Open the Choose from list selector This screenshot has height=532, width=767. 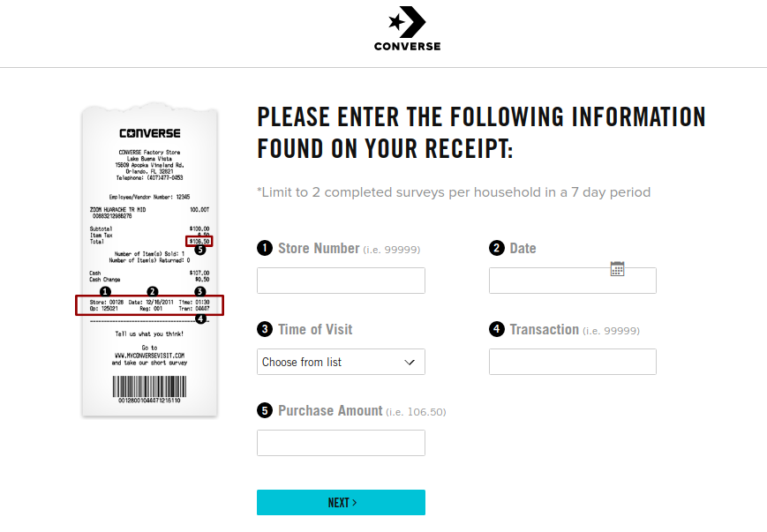tap(341, 362)
